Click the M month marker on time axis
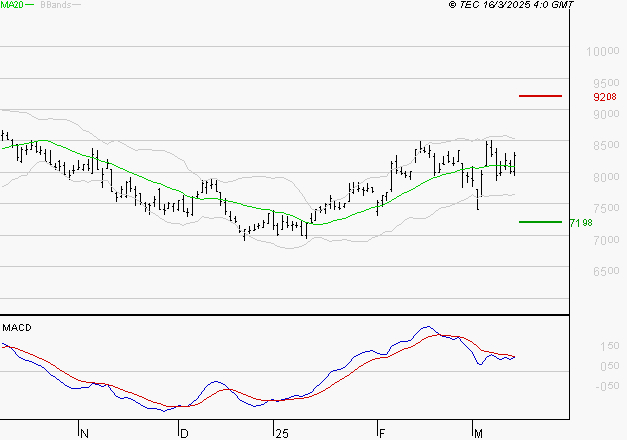The image size is (627, 440). tap(478, 434)
